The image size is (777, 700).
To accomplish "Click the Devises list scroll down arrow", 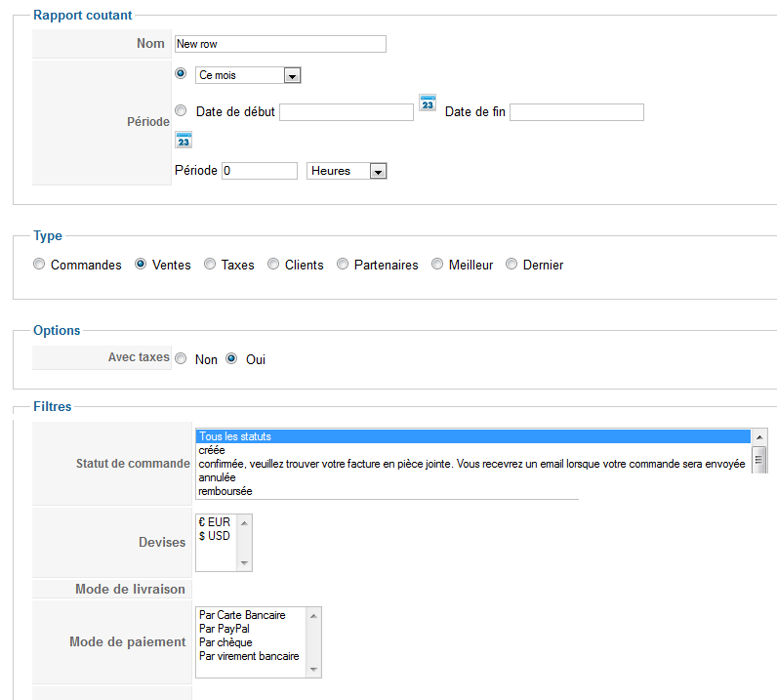I will (x=244, y=563).
